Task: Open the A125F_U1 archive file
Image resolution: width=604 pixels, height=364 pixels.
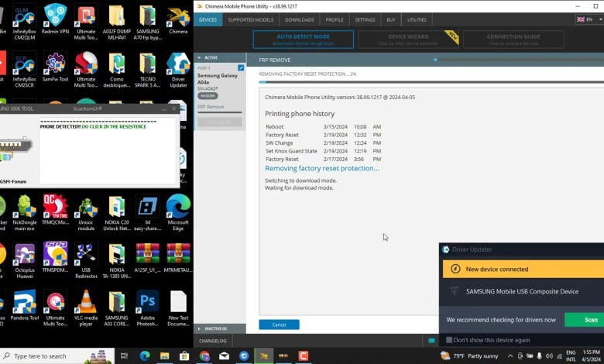Action: coord(148,258)
